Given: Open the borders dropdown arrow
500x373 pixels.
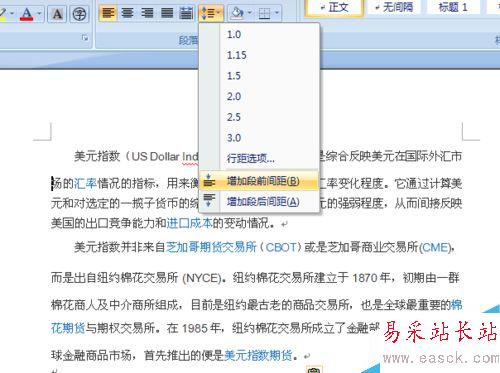Looking at the screenshot, I should coord(277,13).
